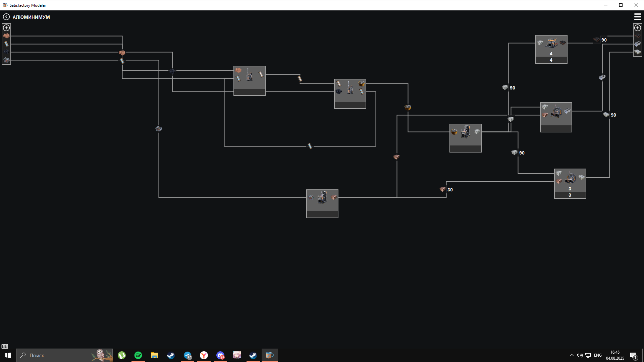Select the aluminum casing node on output line

[x=602, y=77]
